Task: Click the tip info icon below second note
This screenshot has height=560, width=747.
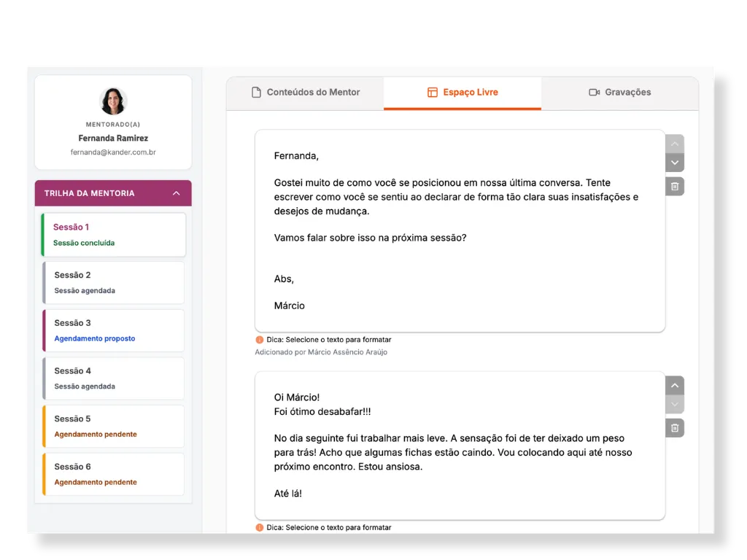Action: tap(259, 527)
